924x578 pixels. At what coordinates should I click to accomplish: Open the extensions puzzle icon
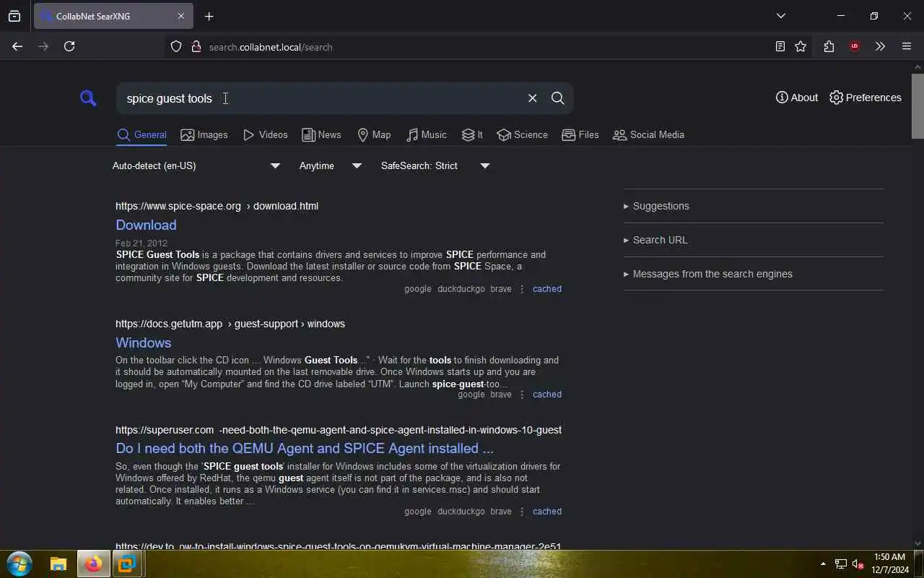tap(829, 46)
